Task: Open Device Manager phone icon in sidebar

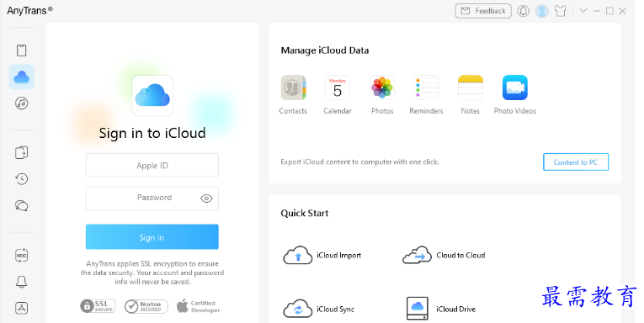Action: pos(21,50)
